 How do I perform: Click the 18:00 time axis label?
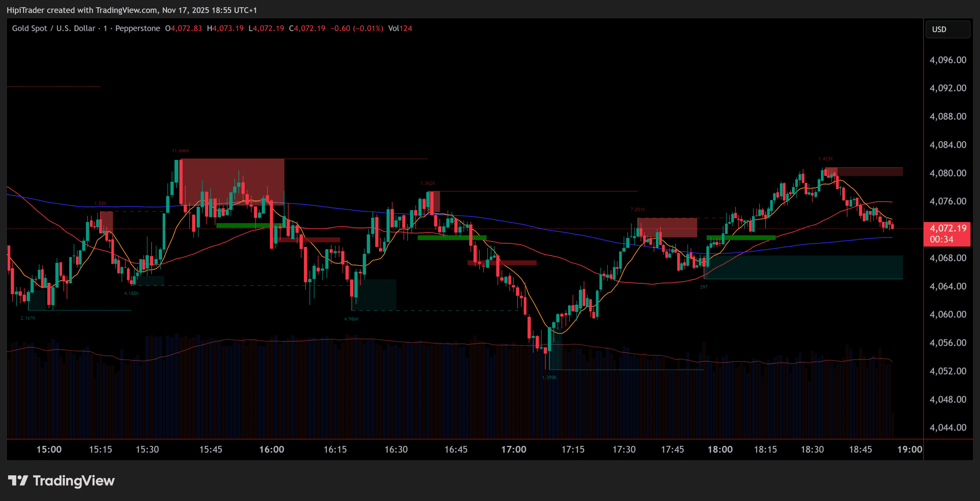[x=720, y=449]
